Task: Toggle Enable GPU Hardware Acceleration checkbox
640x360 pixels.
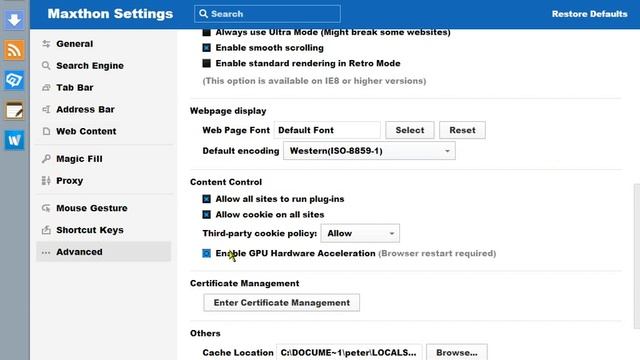Action: tap(207, 253)
